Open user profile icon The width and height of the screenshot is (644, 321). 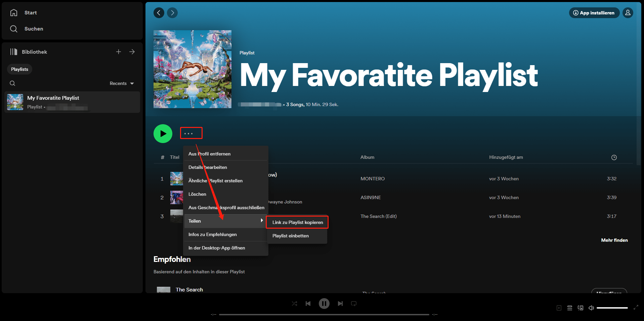point(628,13)
